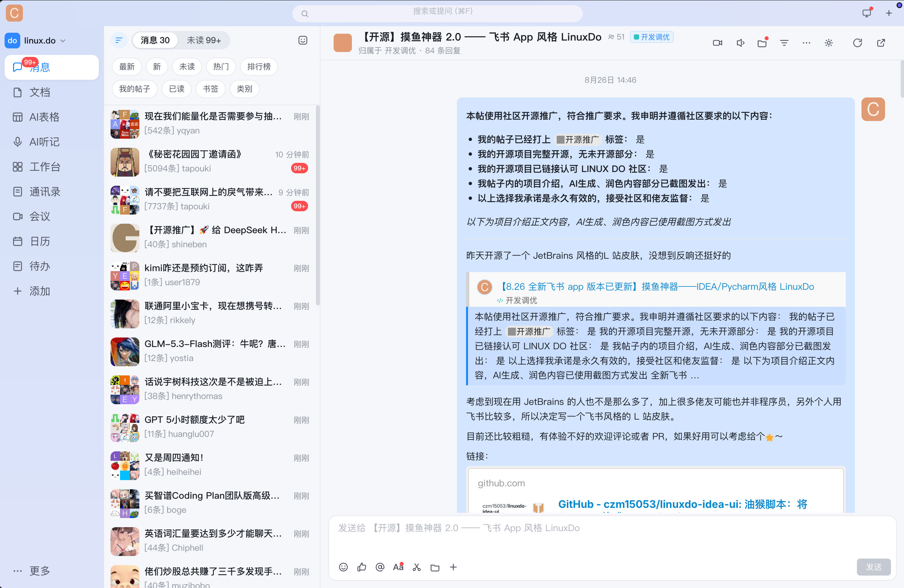Screen dimensions: 904x588
Task: Open GitHub czm15053/linuxdo-idea-ui link
Action: tap(683, 504)
